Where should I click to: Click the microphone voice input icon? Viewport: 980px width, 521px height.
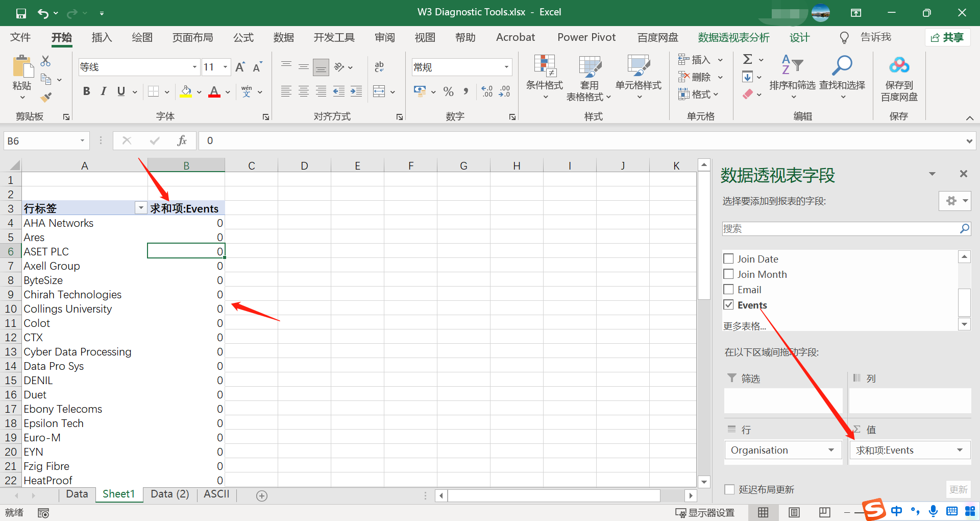point(933,511)
